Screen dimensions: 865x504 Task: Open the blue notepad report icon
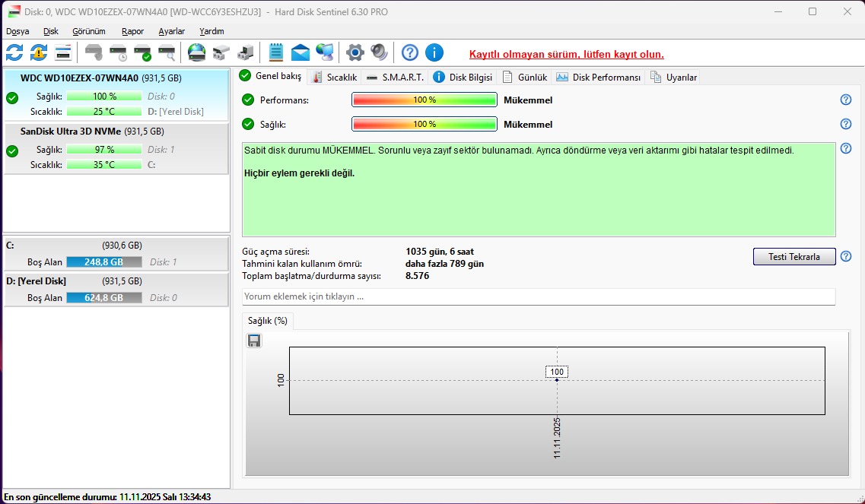pos(276,52)
